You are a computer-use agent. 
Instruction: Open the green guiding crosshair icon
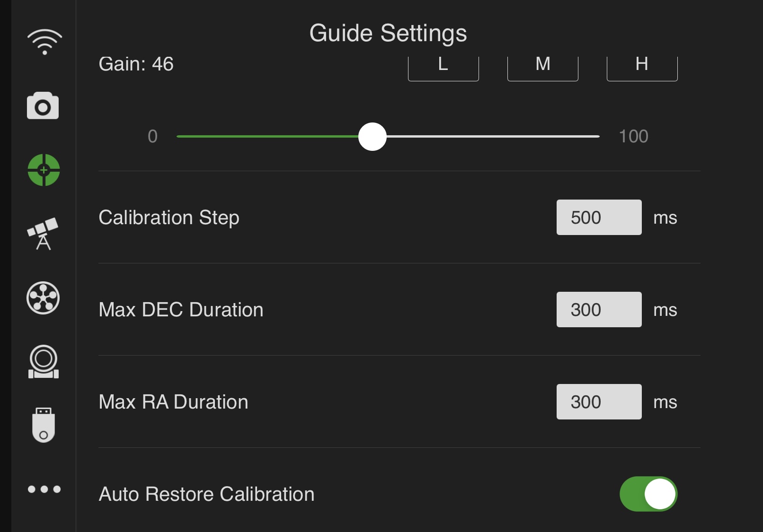tap(44, 170)
